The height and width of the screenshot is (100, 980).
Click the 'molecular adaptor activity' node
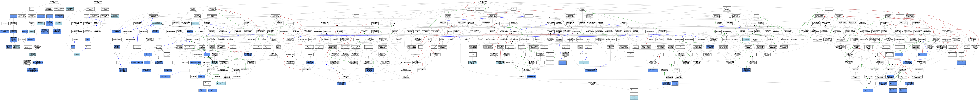(x=70, y=9)
